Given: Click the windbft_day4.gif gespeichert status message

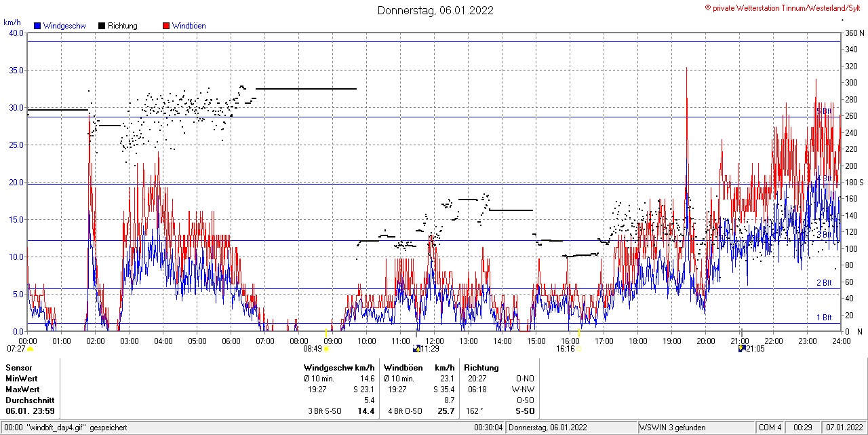Looking at the screenshot, I should click(76, 428).
